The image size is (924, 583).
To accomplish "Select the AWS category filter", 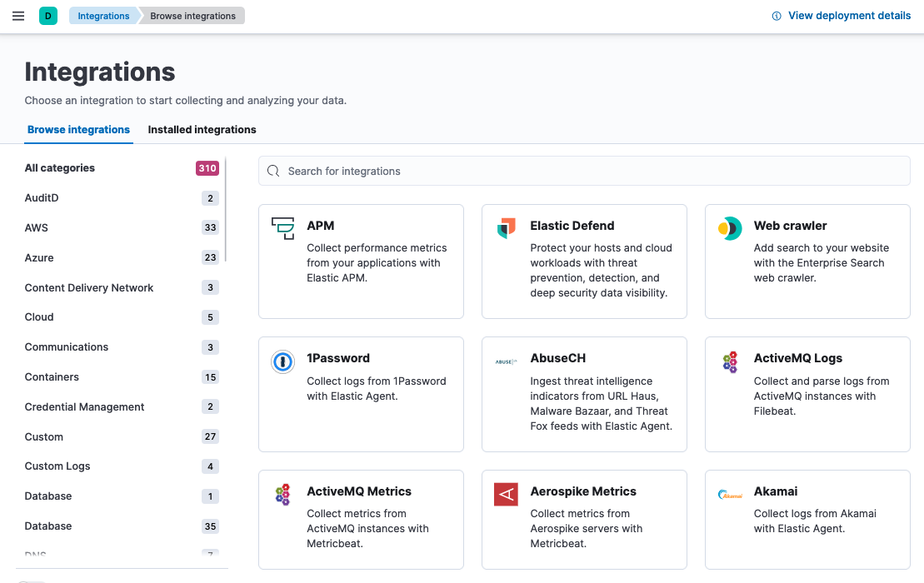I will (37, 227).
